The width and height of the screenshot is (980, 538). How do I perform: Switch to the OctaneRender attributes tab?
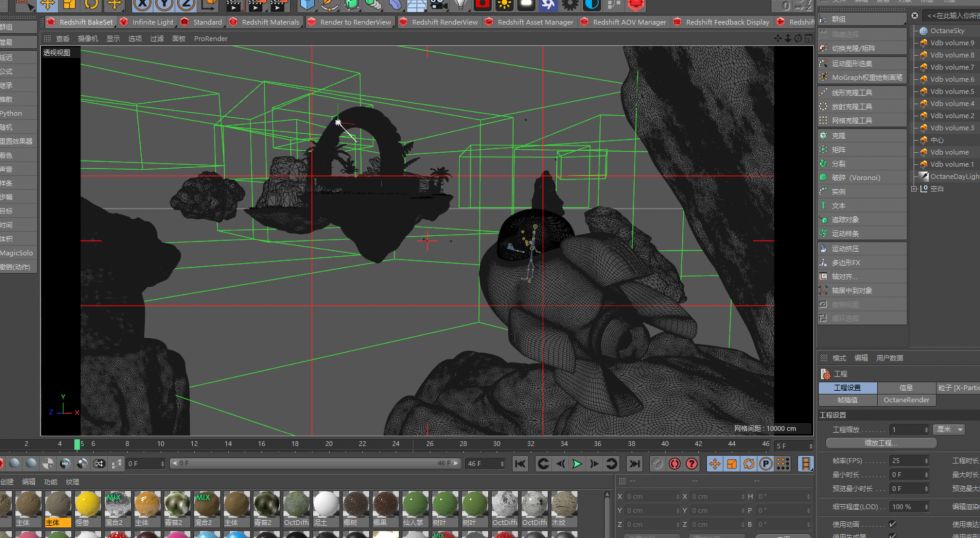[x=907, y=400]
